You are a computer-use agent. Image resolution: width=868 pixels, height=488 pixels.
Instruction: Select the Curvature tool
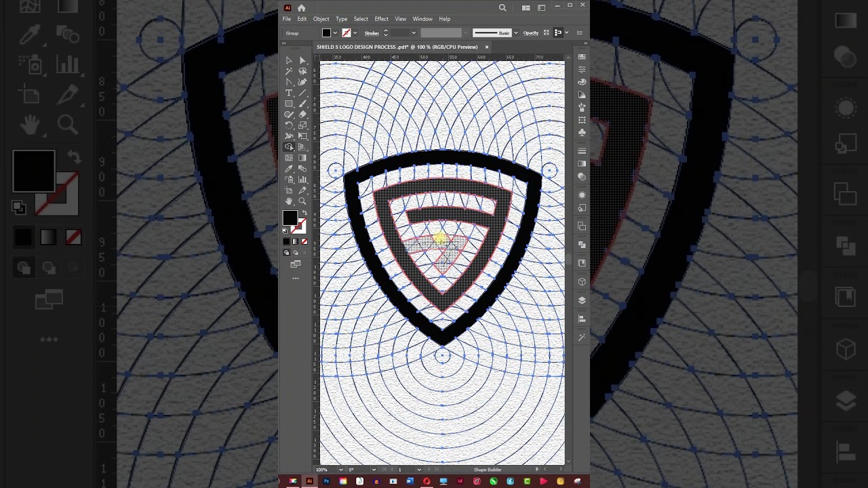coord(302,82)
